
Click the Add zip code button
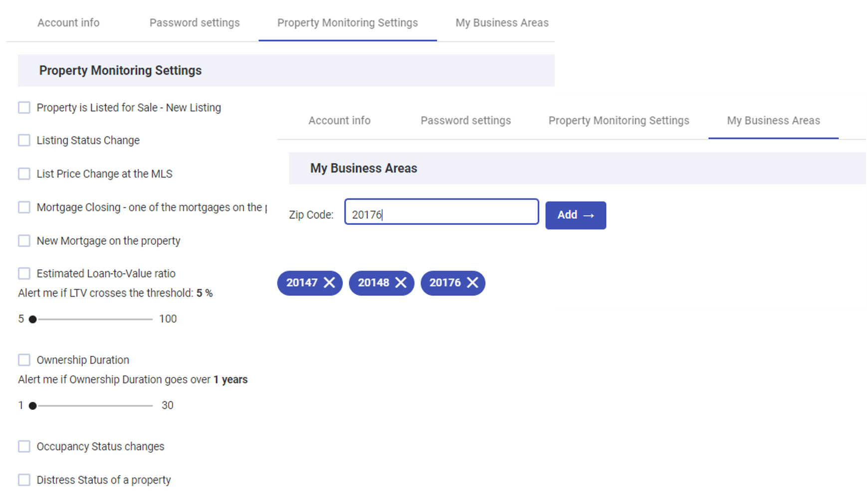coord(576,215)
